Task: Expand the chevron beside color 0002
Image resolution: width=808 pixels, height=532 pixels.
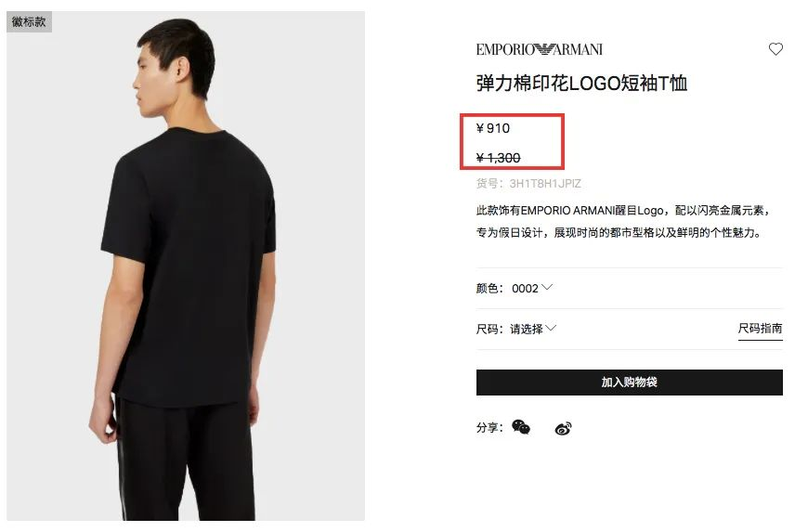Action: pyautogui.click(x=547, y=287)
